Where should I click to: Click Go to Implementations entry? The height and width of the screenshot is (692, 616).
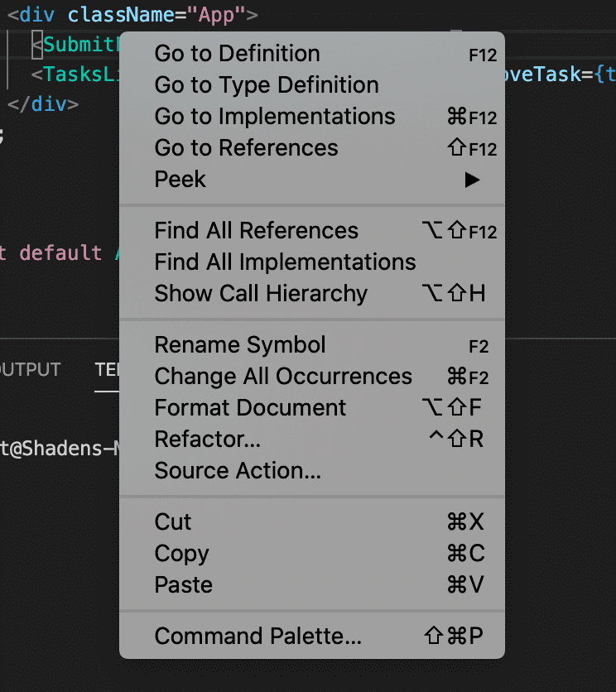[274, 117]
